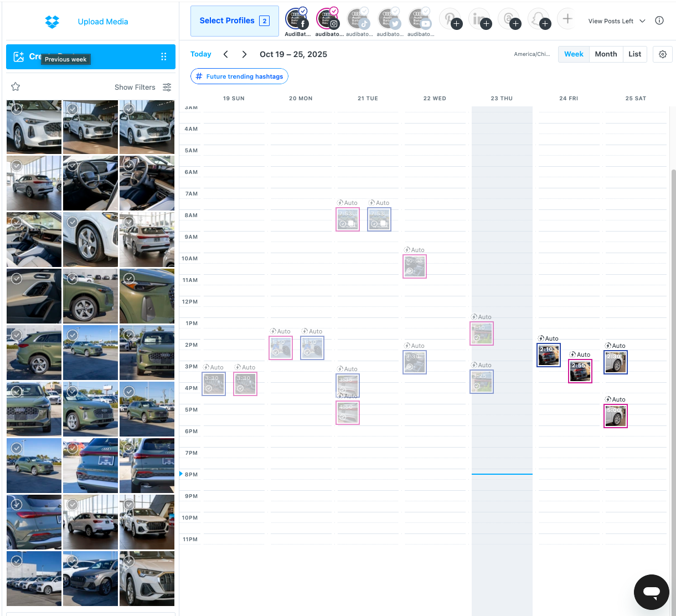Open the Thursday 3:25 posted item
The height and width of the screenshot is (616, 676).
(x=482, y=382)
